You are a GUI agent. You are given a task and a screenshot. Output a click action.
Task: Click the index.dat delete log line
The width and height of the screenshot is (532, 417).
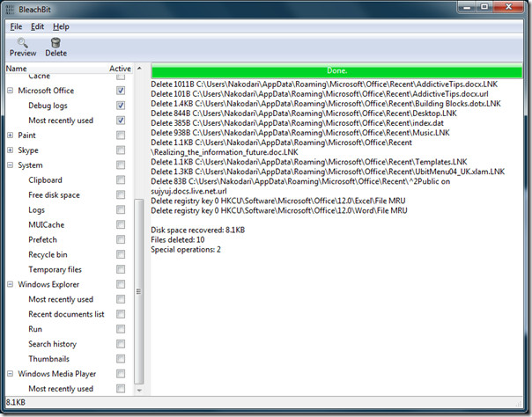297,123
